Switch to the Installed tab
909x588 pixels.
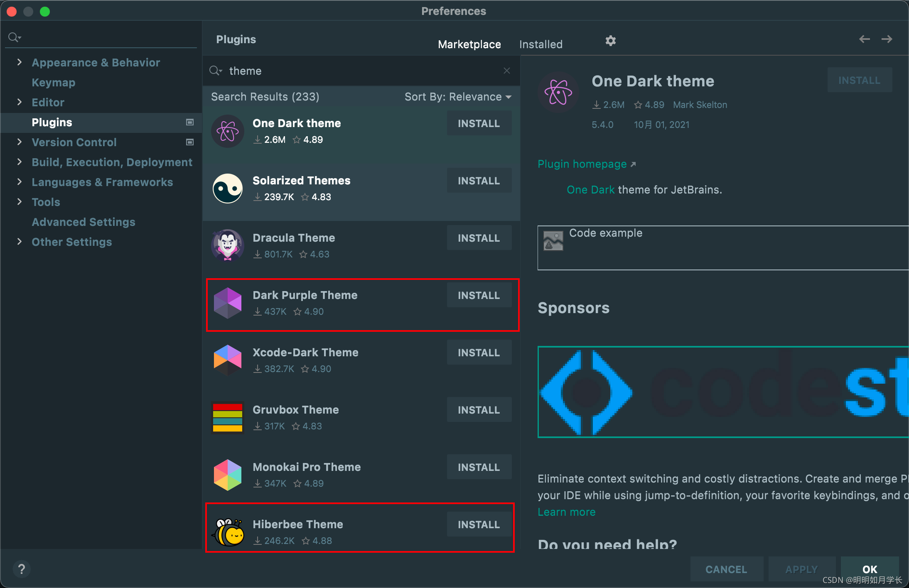(540, 44)
